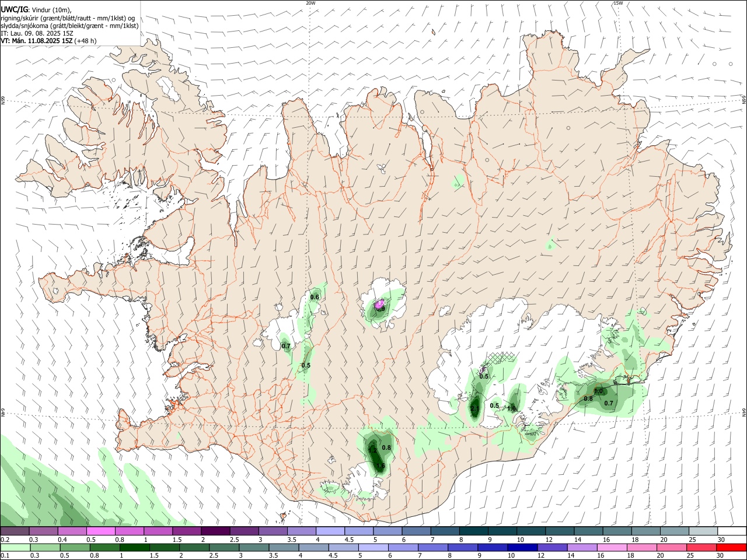The image size is (747, 560).
Task: Pick the darkest purple swatch labeled 2
Action: (215, 531)
